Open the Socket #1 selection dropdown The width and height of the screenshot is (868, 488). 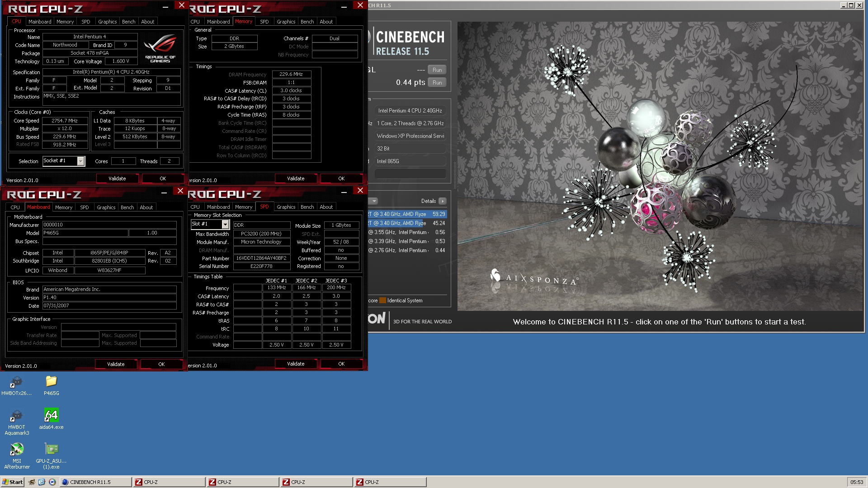(x=81, y=161)
